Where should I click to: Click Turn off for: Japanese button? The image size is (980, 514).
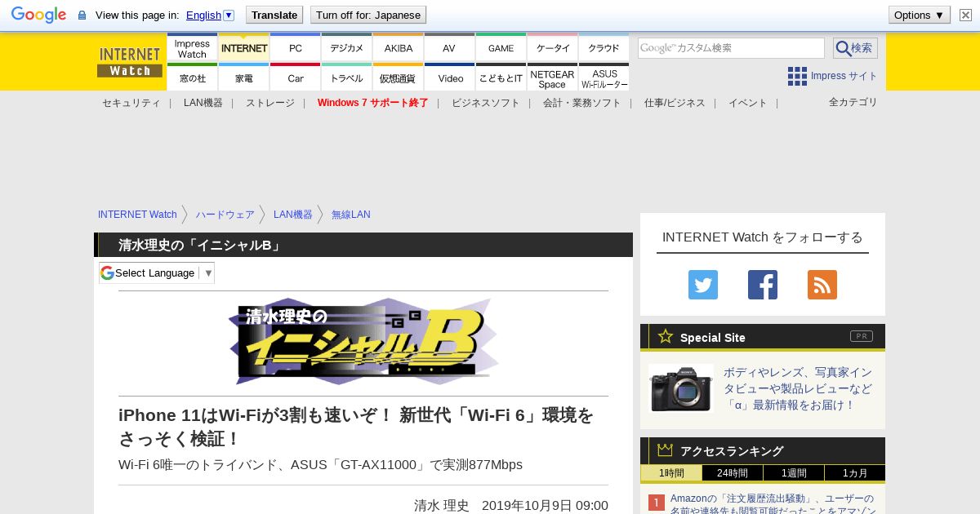point(368,15)
